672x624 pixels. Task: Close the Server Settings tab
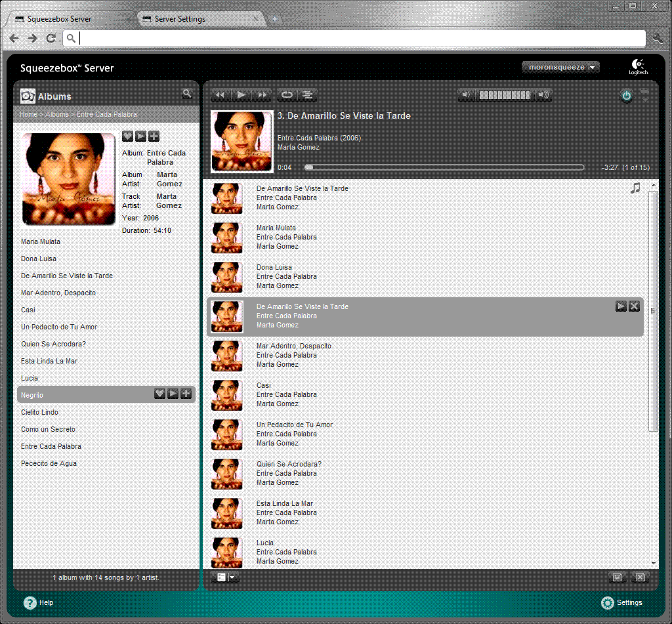pos(256,19)
